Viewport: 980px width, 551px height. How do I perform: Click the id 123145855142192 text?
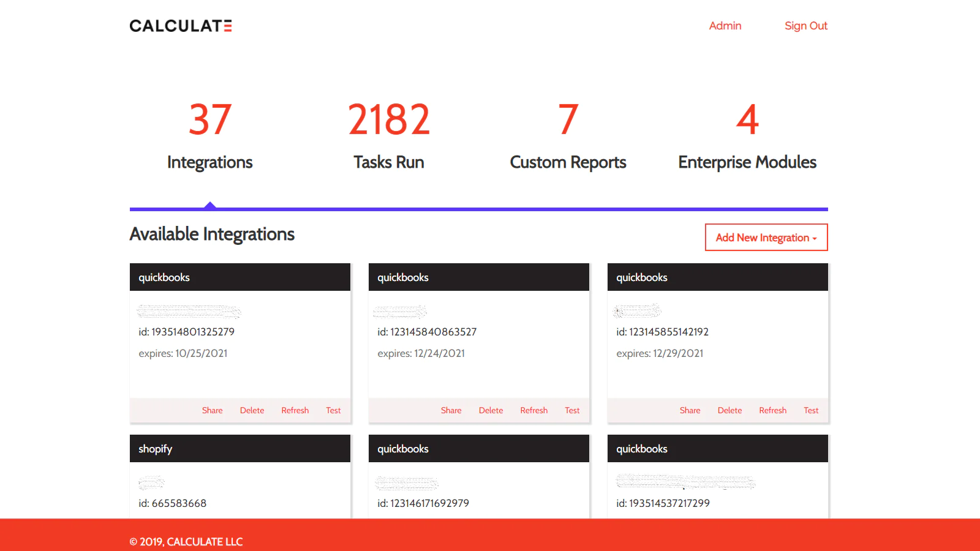tap(663, 332)
